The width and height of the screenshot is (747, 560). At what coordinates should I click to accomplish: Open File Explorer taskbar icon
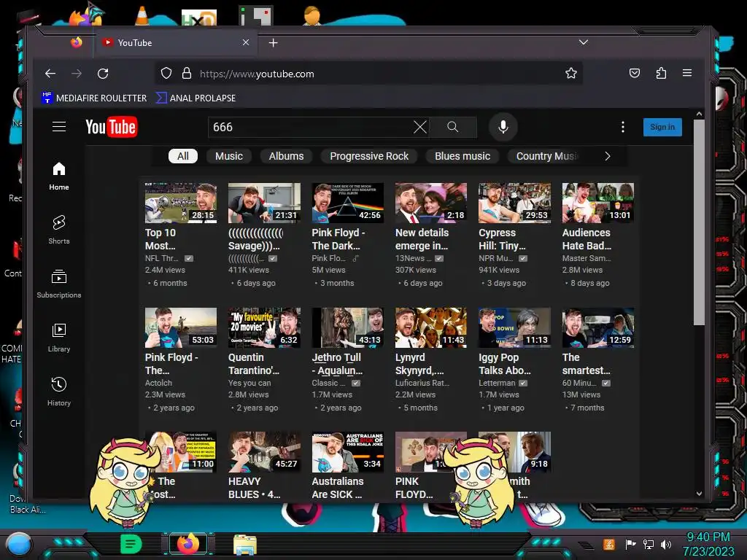[245, 544]
